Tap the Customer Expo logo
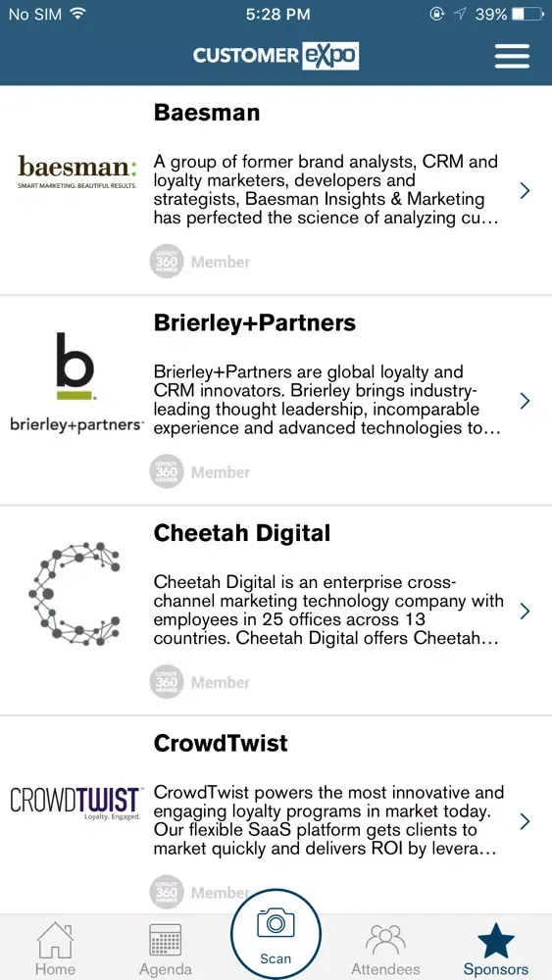 click(x=276, y=56)
